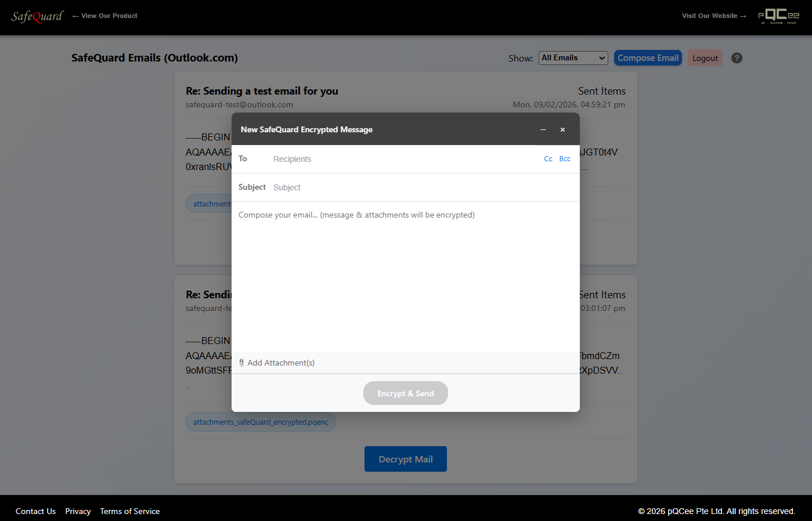This screenshot has height=521, width=812.
Task: Open the help question mark icon
Action: [x=737, y=58]
